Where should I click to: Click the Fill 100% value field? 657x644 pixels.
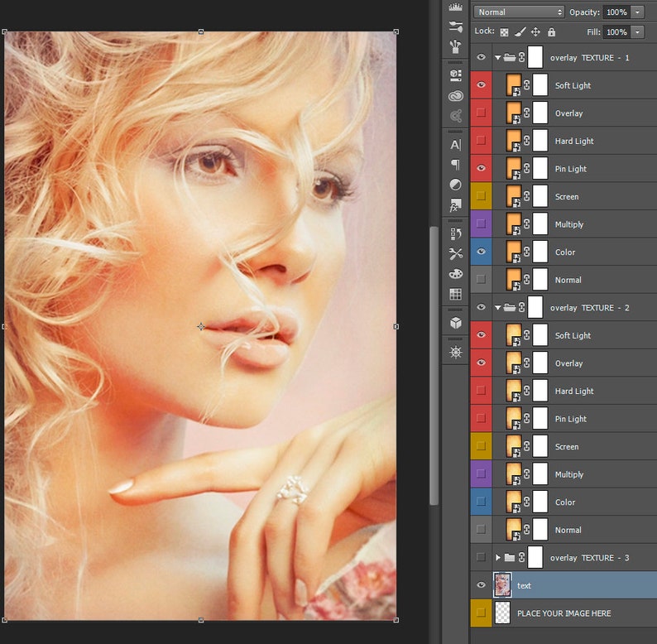tap(616, 31)
